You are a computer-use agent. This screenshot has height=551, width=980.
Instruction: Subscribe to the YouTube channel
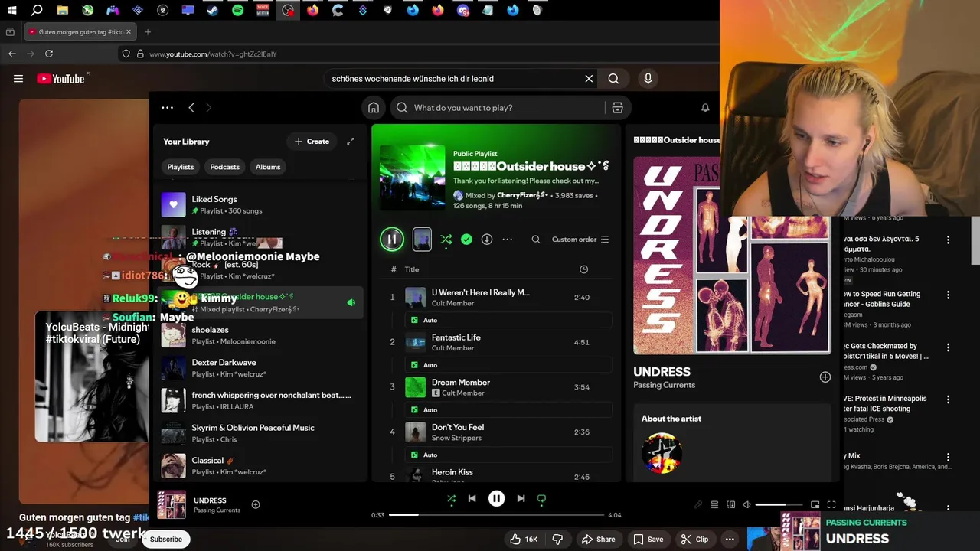click(166, 539)
